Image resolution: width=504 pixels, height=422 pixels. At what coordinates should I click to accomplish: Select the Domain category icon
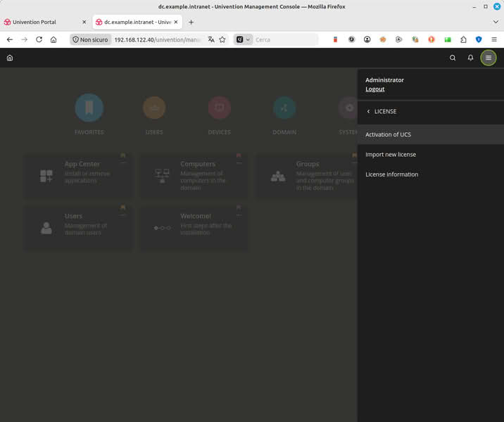[x=284, y=108]
